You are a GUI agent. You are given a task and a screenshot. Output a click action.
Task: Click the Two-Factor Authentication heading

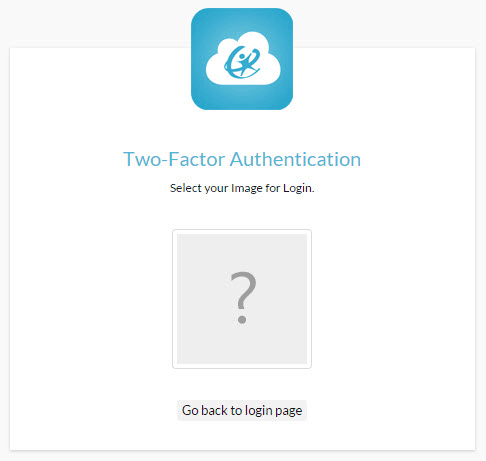click(242, 159)
